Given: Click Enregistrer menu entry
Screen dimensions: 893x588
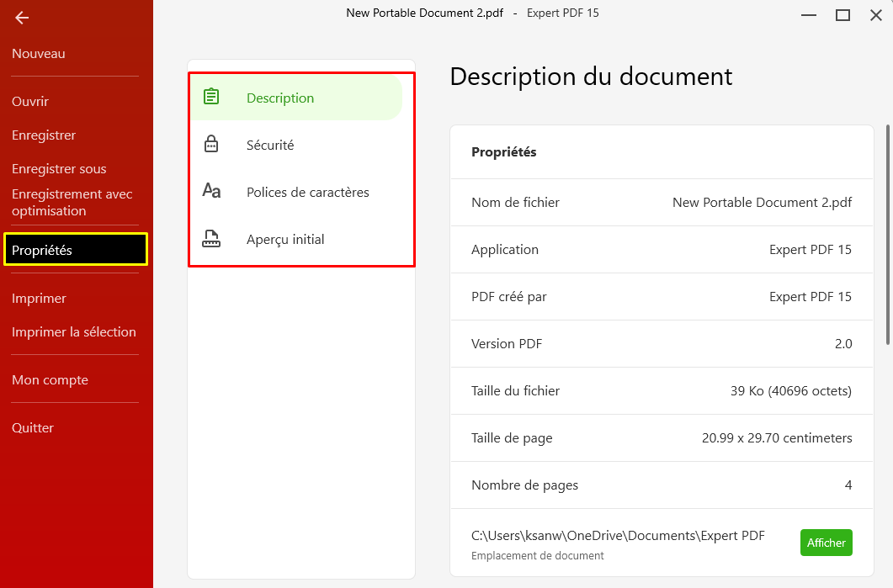Looking at the screenshot, I should click(44, 135).
